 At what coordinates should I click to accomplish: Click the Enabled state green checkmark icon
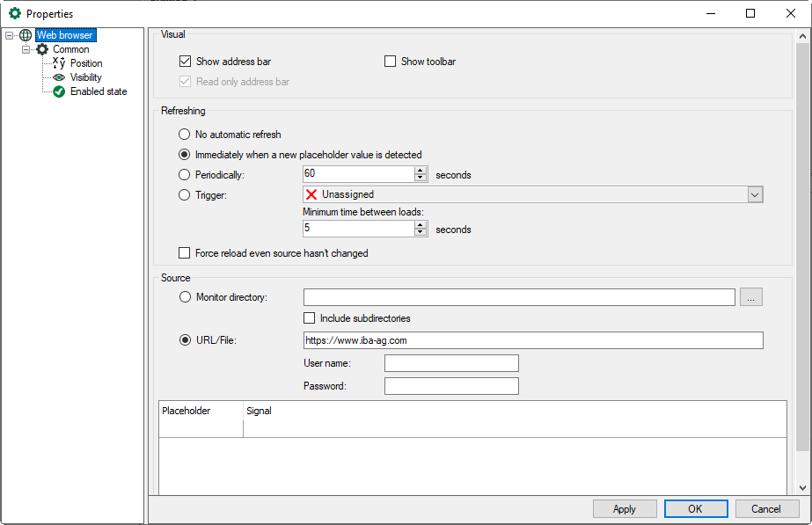[x=59, y=91]
